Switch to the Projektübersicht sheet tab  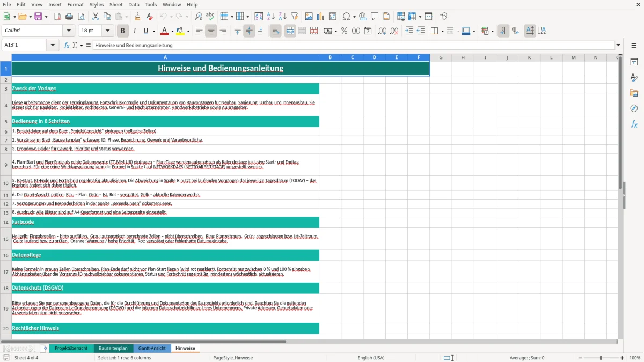click(x=71, y=348)
